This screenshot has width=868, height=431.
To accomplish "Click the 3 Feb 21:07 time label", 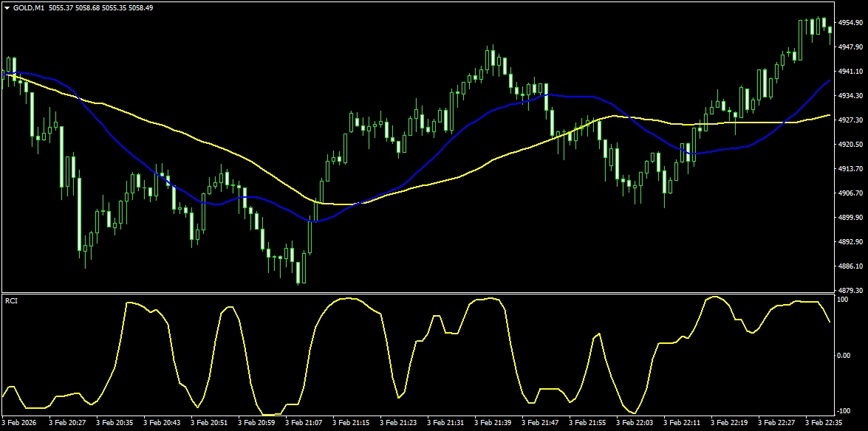I will pyautogui.click(x=304, y=424).
